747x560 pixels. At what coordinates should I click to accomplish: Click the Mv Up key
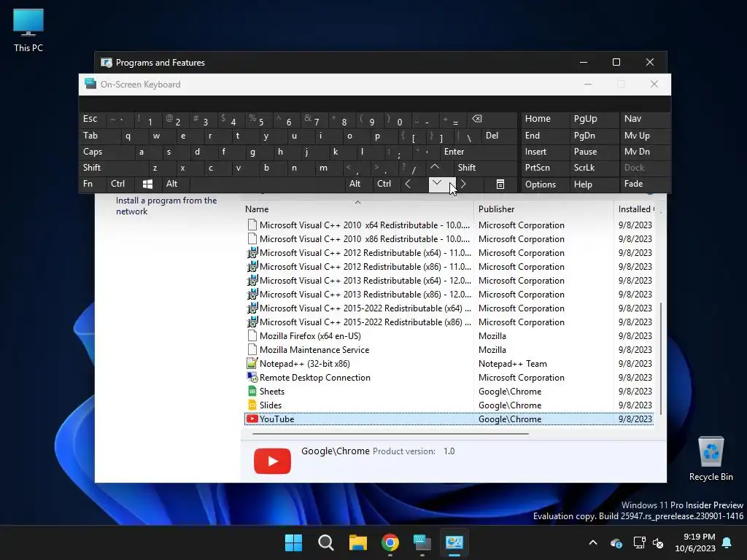click(645, 136)
